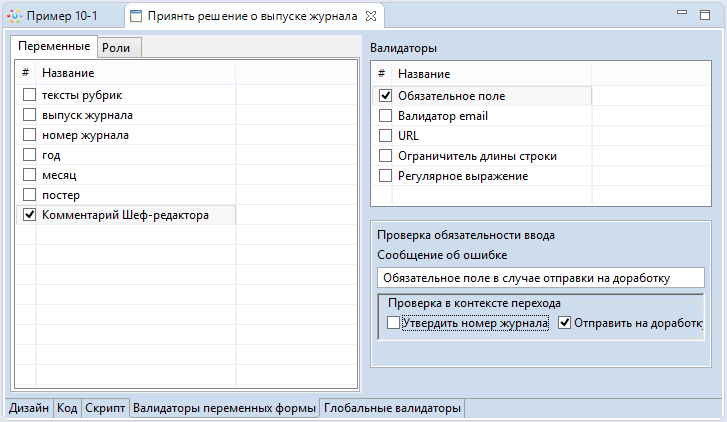This screenshot has height=422, width=727.
Task: Select the Переменные tab
Action: (53, 46)
